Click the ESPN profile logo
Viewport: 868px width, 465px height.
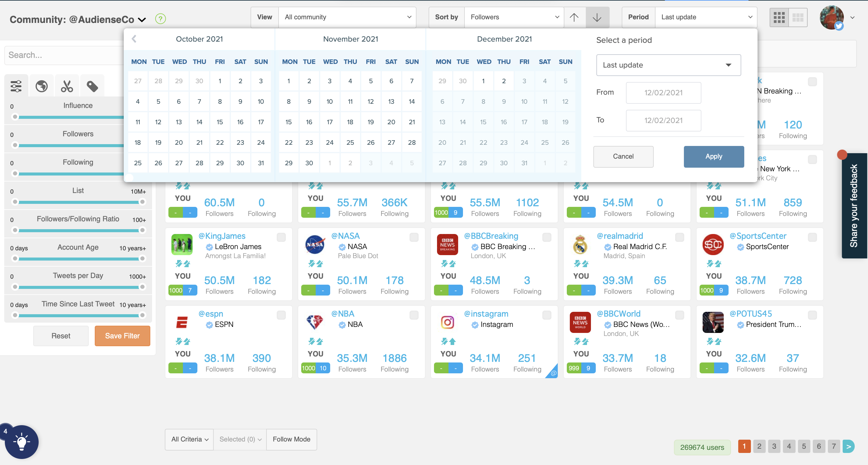182,322
